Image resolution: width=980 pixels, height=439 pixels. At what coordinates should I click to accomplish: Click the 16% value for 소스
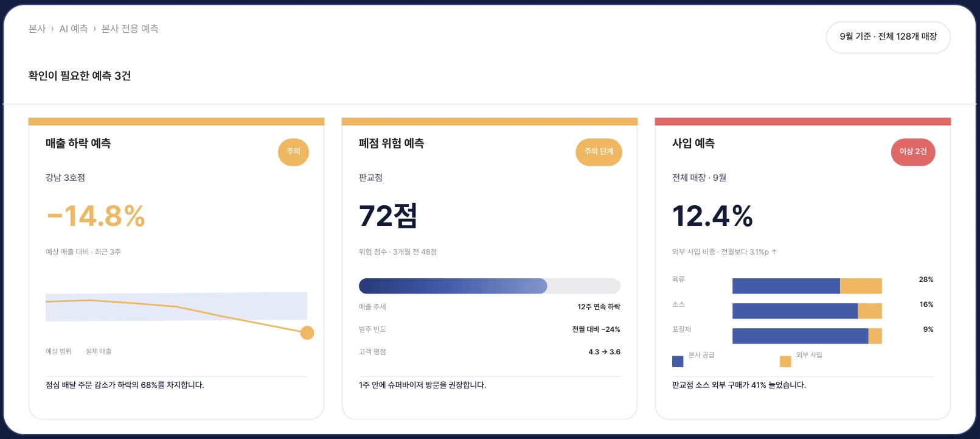[x=926, y=304]
